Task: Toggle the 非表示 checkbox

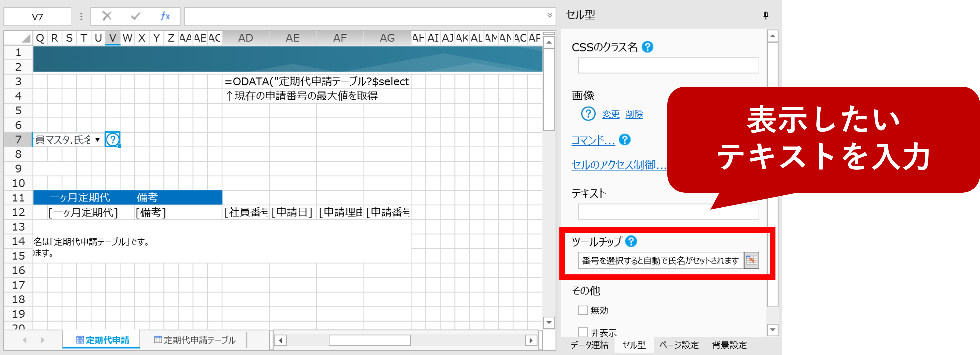Action: coord(583,332)
